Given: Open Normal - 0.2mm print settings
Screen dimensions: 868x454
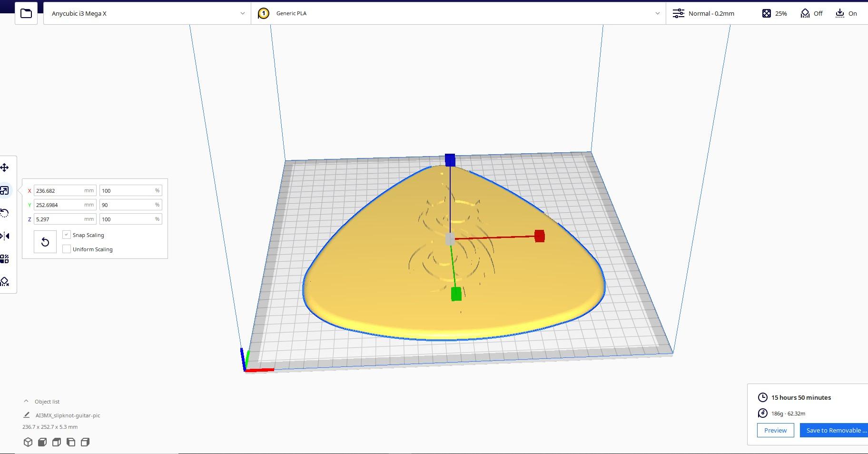Looking at the screenshot, I should [x=703, y=13].
